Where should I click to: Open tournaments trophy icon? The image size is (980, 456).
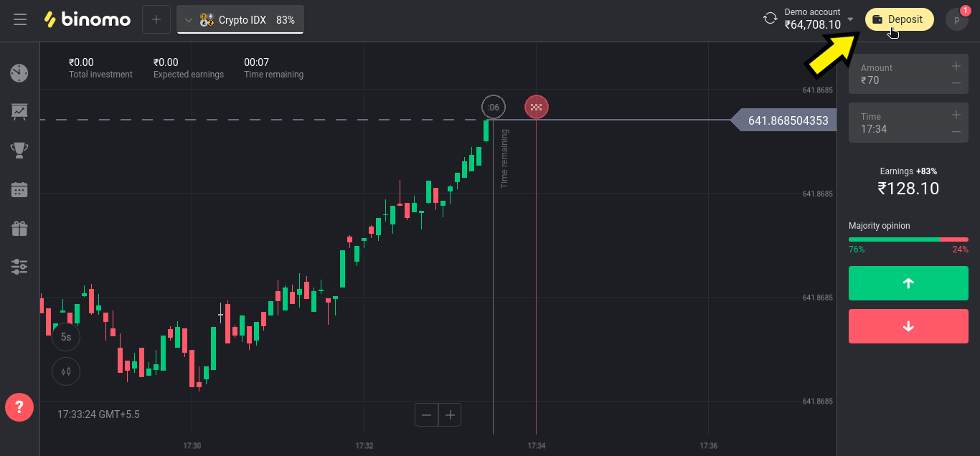[x=19, y=151]
